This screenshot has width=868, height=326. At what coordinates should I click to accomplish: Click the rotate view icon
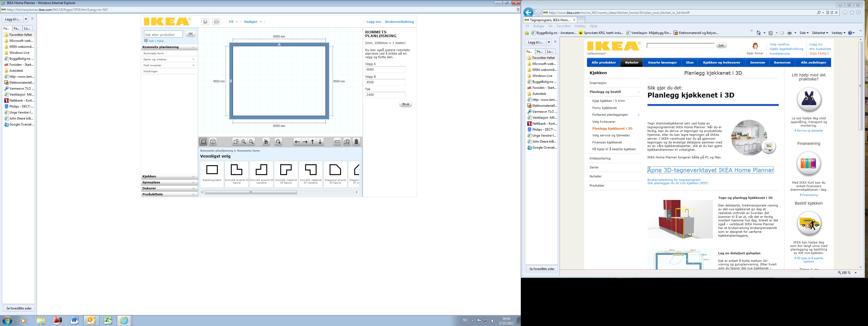click(x=278, y=142)
